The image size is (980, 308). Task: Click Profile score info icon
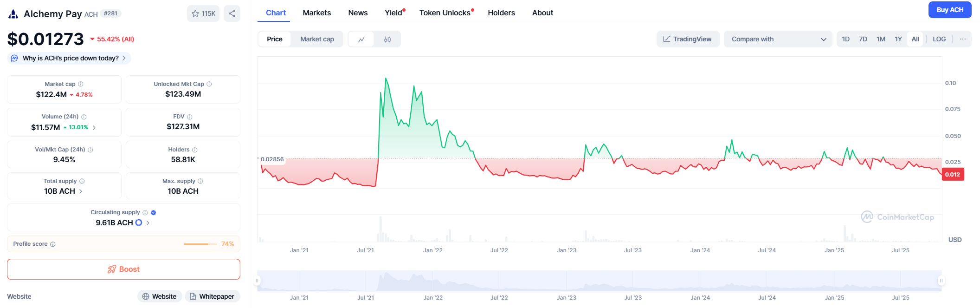[53, 244]
